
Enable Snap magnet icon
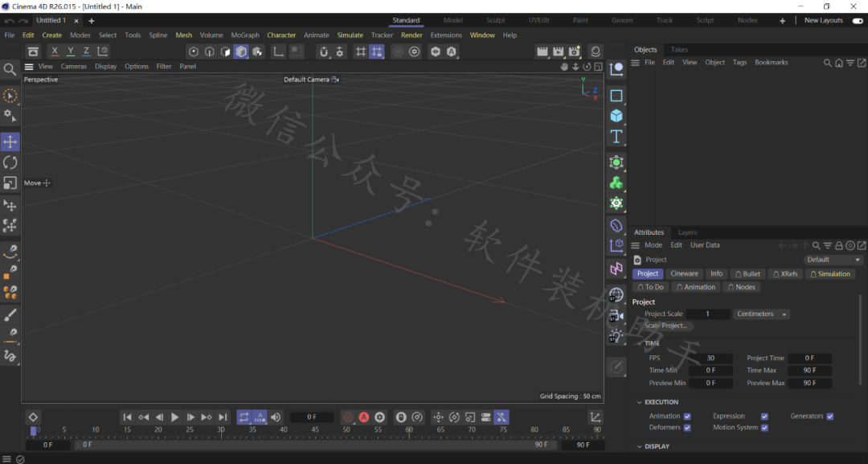click(x=324, y=51)
